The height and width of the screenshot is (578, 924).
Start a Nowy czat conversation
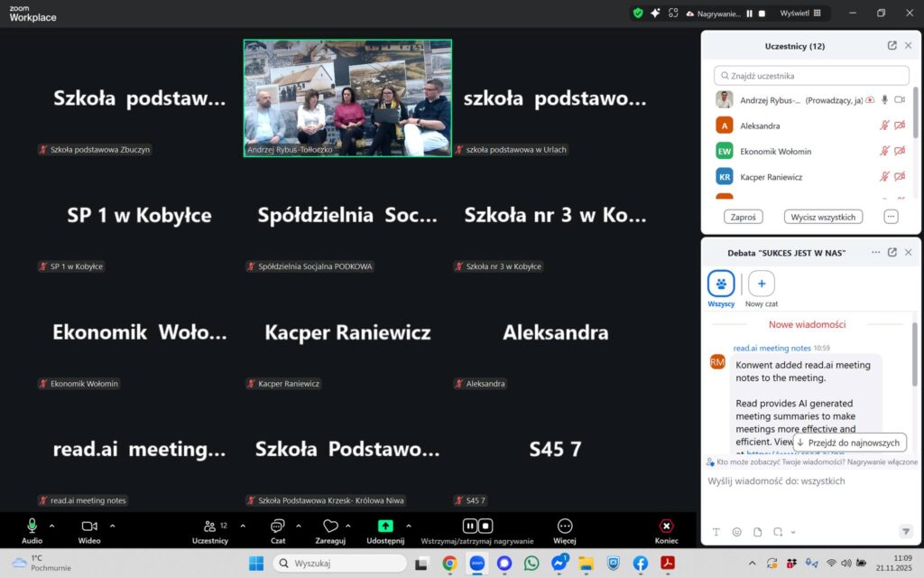click(761, 284)
